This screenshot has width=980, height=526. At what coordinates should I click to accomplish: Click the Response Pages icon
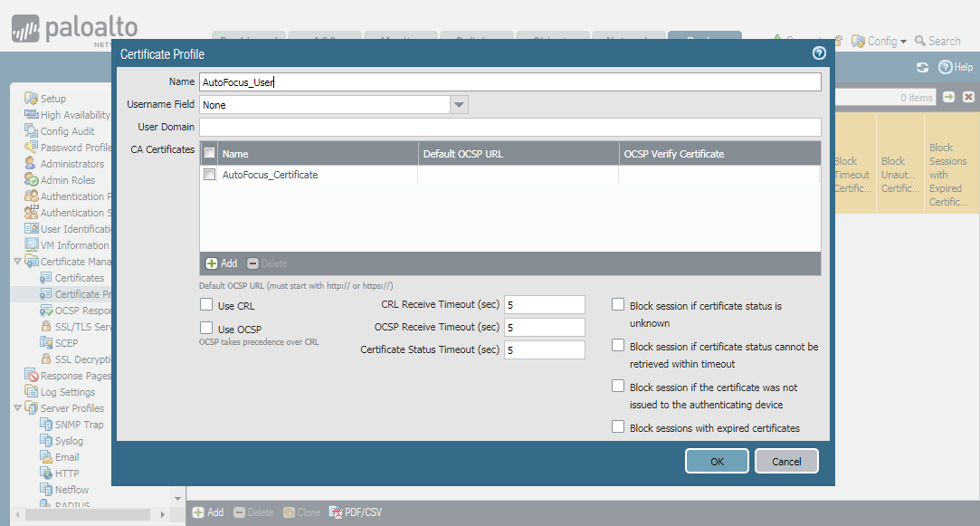(x=32, y=376)
